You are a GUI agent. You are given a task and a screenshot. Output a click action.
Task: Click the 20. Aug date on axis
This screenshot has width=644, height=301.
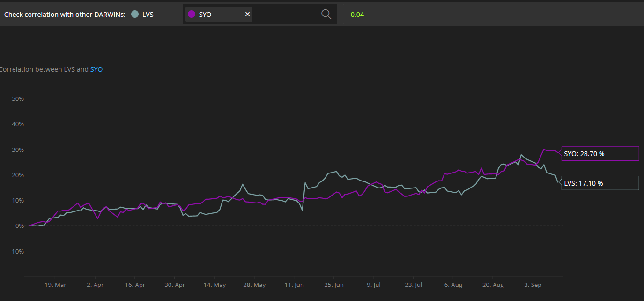pyautogui.click(x=493, y=285)
